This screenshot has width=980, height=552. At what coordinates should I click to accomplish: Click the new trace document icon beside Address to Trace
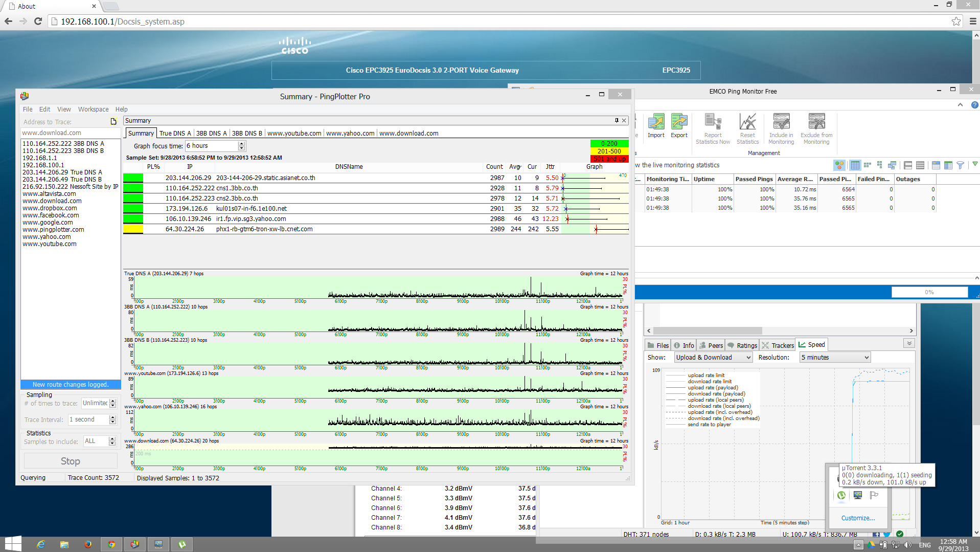pyautogui.click(x=113, y=122)
